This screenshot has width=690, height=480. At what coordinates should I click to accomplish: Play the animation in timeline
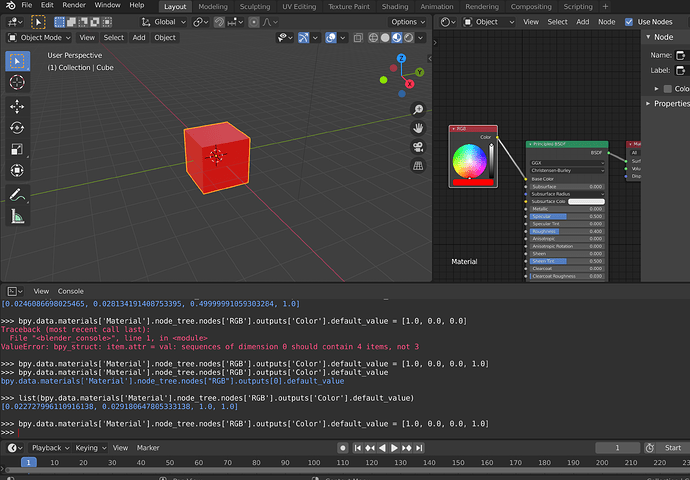point(394,448)
